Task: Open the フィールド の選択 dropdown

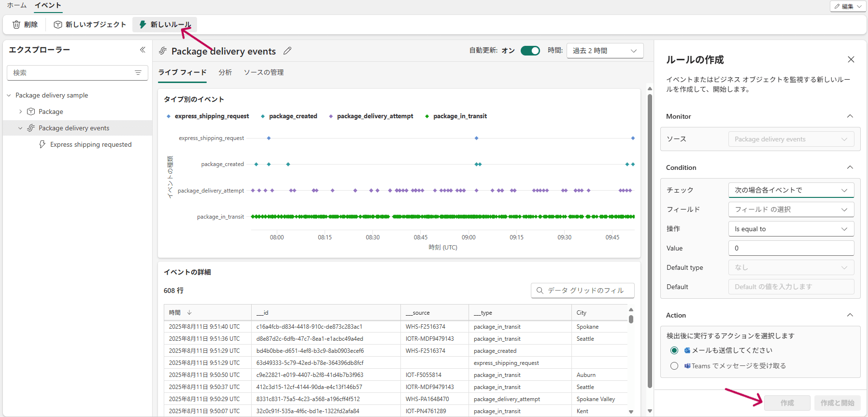Action: (x=791, y=209)
